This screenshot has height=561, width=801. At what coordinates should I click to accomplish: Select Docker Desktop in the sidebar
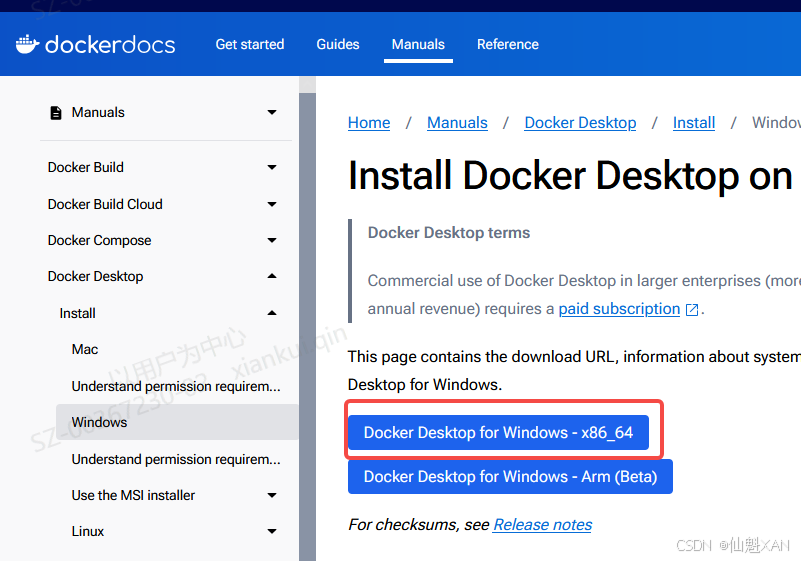96,276
